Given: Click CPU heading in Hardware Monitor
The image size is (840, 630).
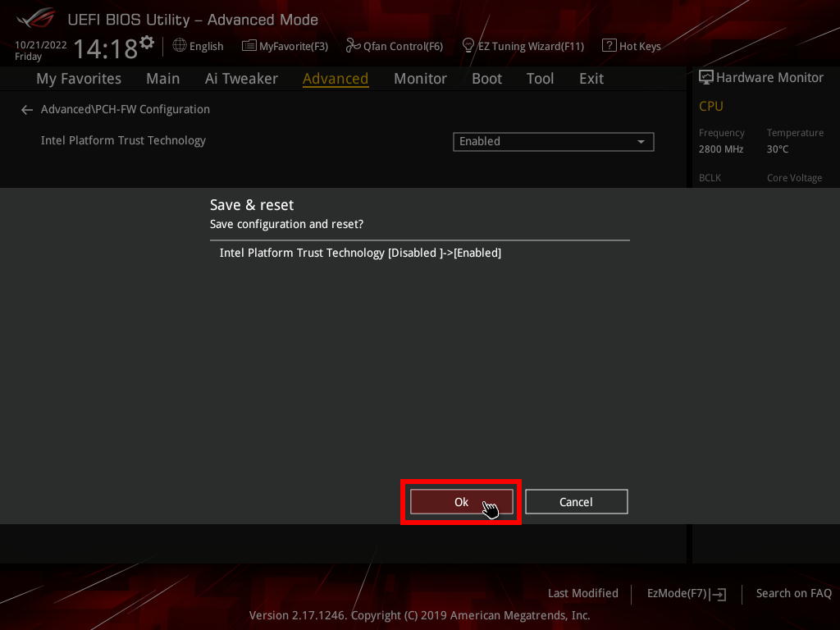Looking at the screenshot, I should (x=711, y=106).
